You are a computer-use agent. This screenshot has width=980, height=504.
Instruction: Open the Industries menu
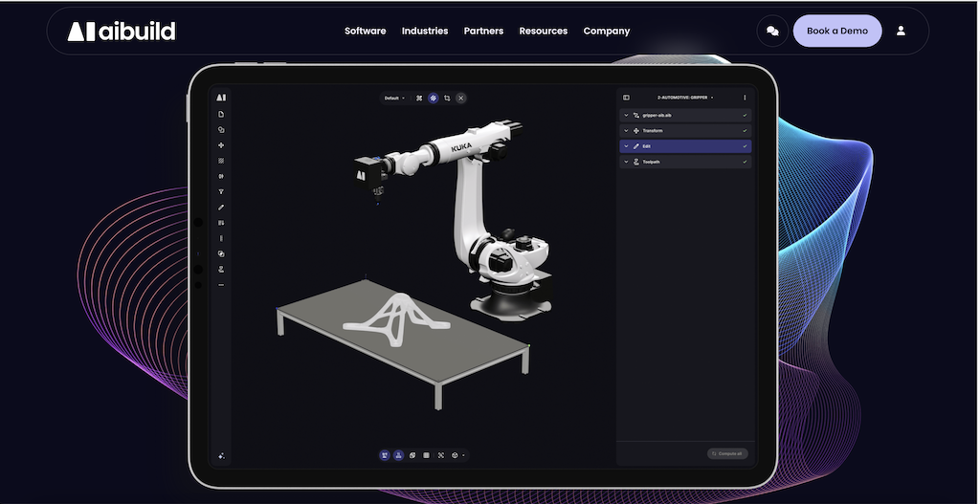coord(424,31)
